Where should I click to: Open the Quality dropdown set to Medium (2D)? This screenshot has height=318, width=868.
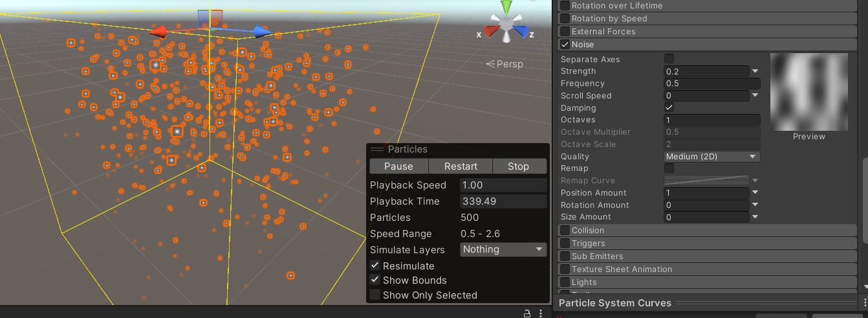711,157
